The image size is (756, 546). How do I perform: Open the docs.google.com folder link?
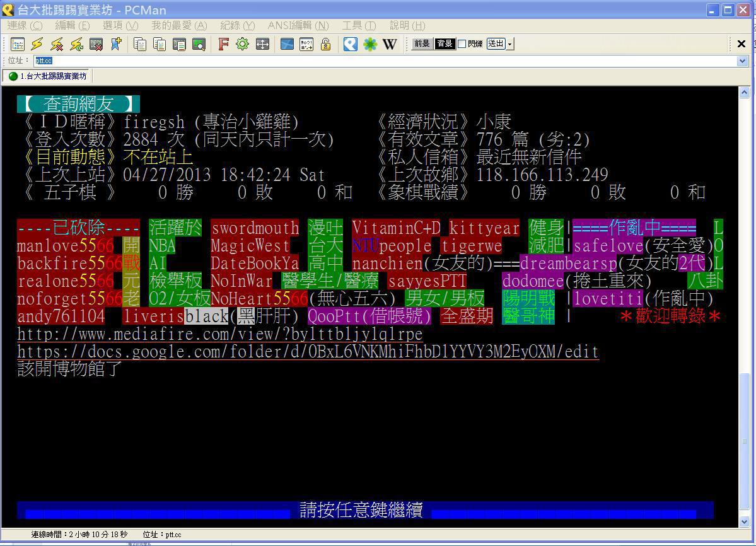(x=308, y=351)
